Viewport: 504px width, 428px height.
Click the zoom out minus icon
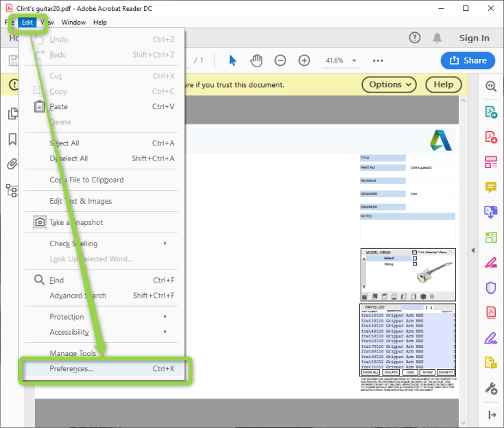(280, 60)
